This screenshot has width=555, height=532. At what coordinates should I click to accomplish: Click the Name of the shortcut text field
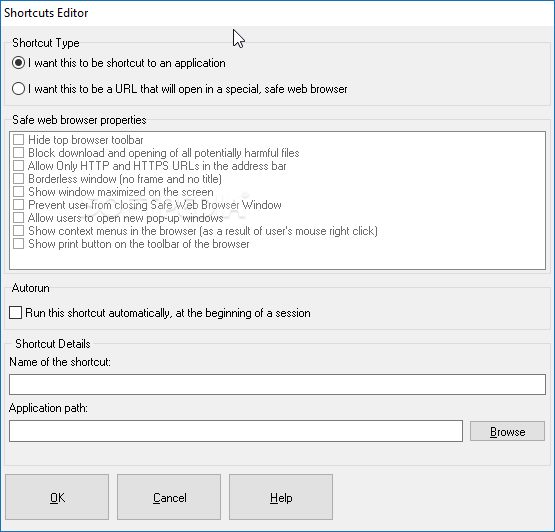pyautogui.click(x=277, y=384)
